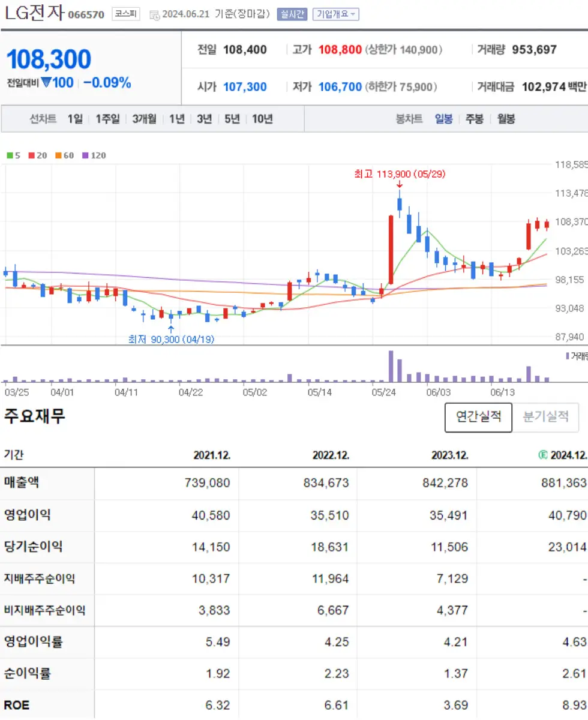Click the 2021.12. column header
This screenshot has height=720, width=588.
point(212,455)
